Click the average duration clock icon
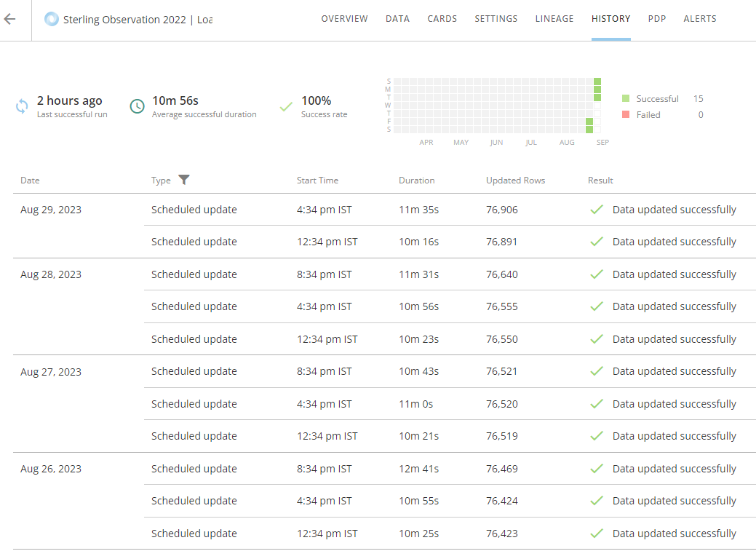The image size is (756, 551). click(138, 106)
